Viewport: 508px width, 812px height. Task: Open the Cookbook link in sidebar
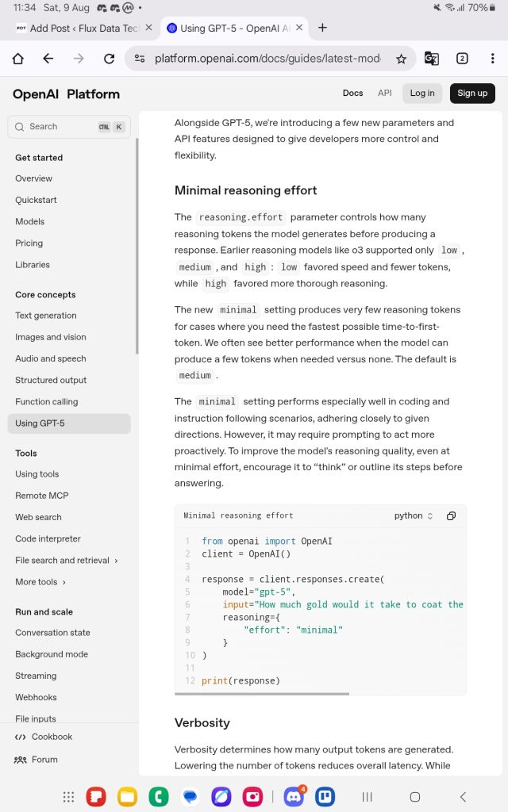pos(52,737)
